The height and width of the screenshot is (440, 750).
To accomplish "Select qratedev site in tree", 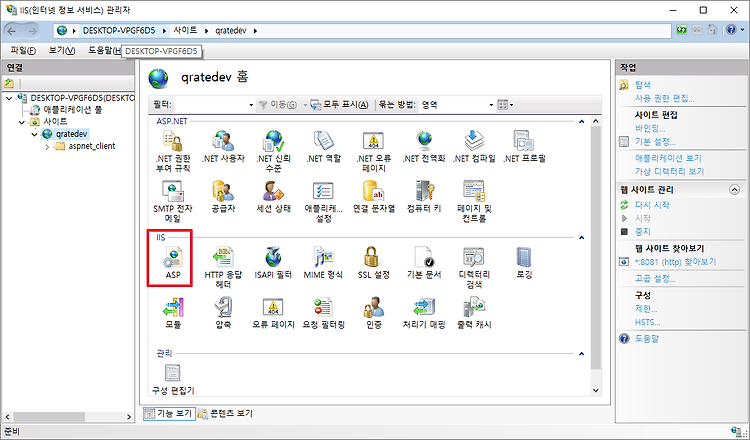I will click(71, 134).
